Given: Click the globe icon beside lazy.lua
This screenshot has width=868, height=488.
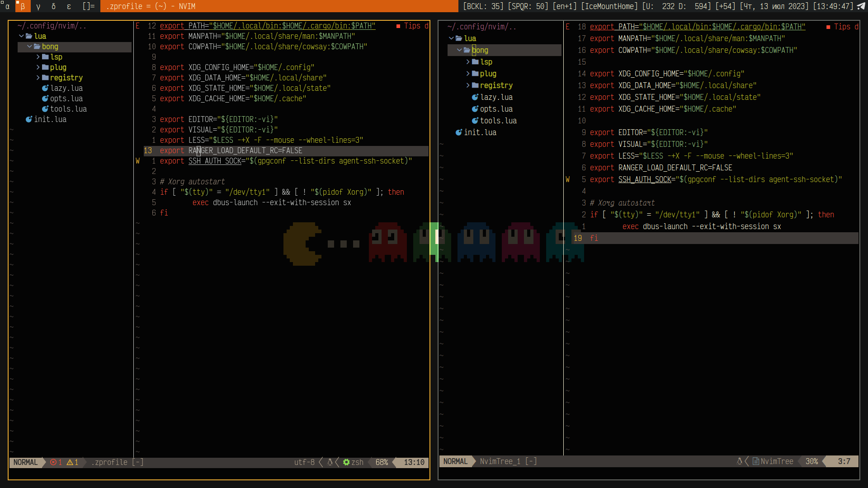Looking at the screenshot, I should [45, 88].
